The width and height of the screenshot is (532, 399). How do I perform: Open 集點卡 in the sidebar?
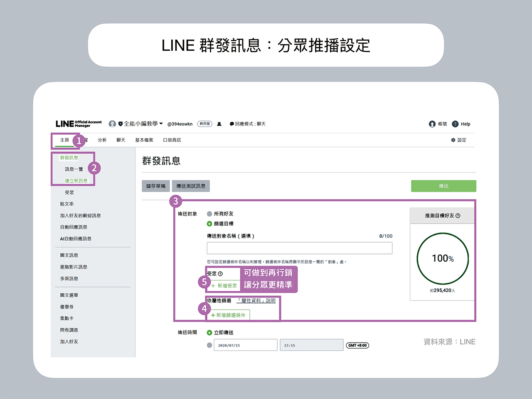point(67,318)
